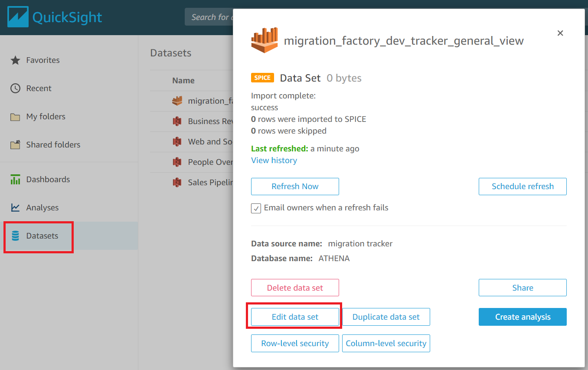Screen dimensions: 588x370
Task: Click the Analyses line chart icon
Action: (x=16, y=208)
